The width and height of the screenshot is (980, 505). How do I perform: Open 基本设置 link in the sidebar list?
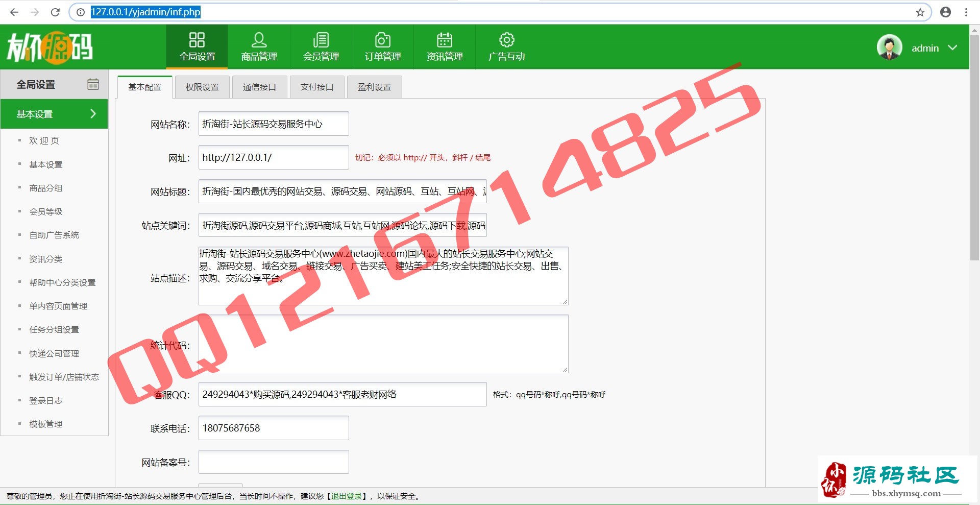click(45, 164)
